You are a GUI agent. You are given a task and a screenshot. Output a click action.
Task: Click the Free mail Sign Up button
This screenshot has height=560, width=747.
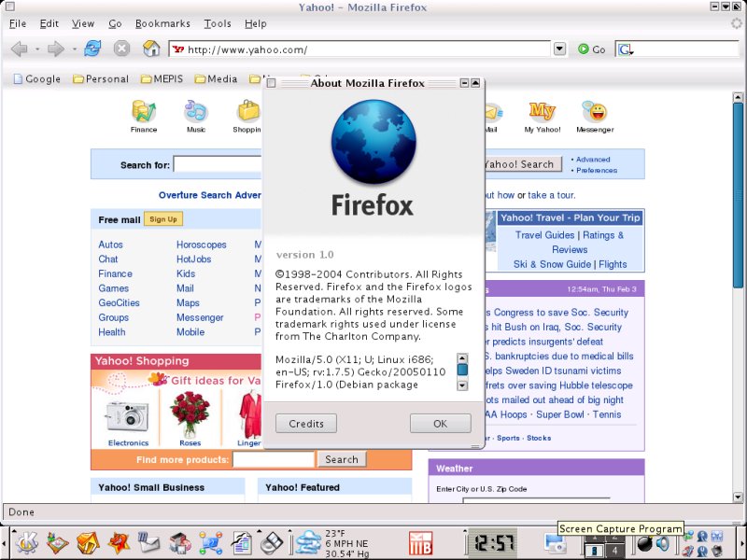pyautogui.click(x=162, y=219)
